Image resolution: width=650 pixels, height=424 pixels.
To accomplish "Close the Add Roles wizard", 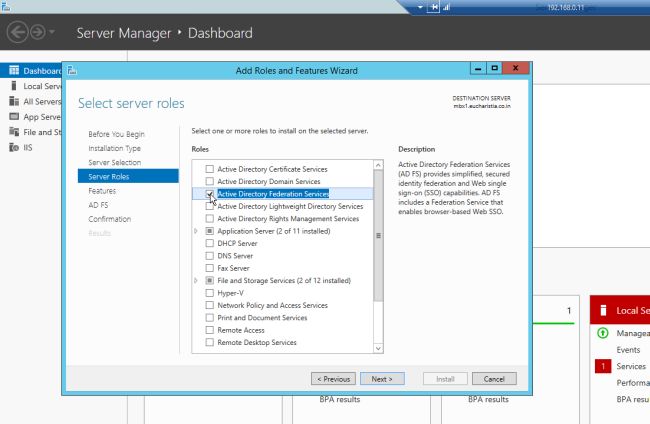I will pos(515,69).
